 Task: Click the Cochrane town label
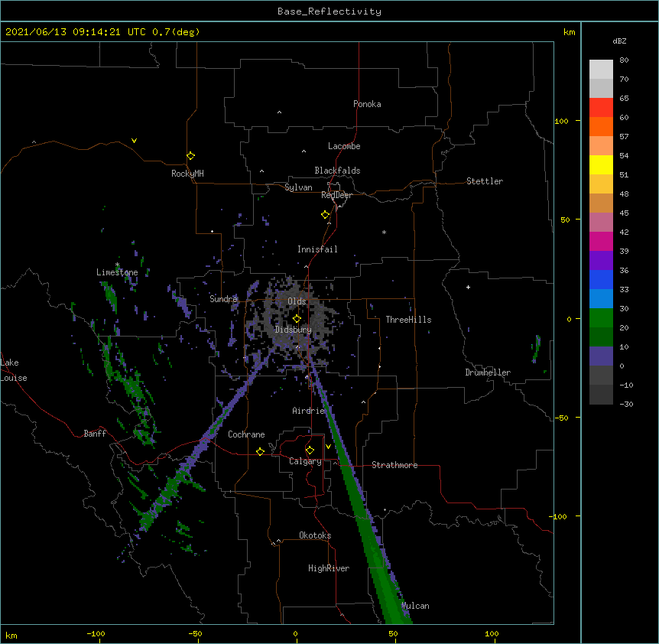coord(246,434)
